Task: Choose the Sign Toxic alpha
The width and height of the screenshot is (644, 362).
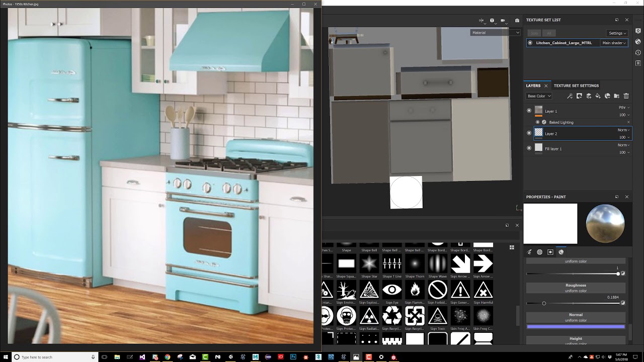Action: (x=438, y=316)
